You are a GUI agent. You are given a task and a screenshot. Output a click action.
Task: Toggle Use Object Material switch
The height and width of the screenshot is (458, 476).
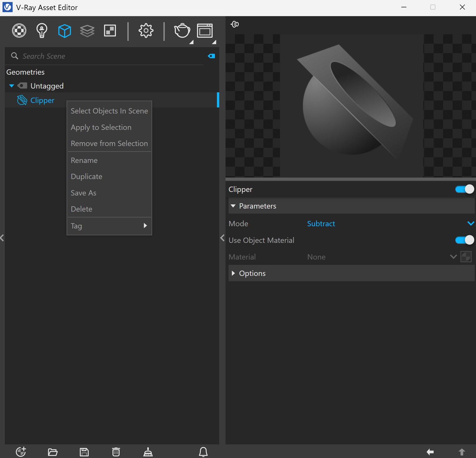coord(464,240)
